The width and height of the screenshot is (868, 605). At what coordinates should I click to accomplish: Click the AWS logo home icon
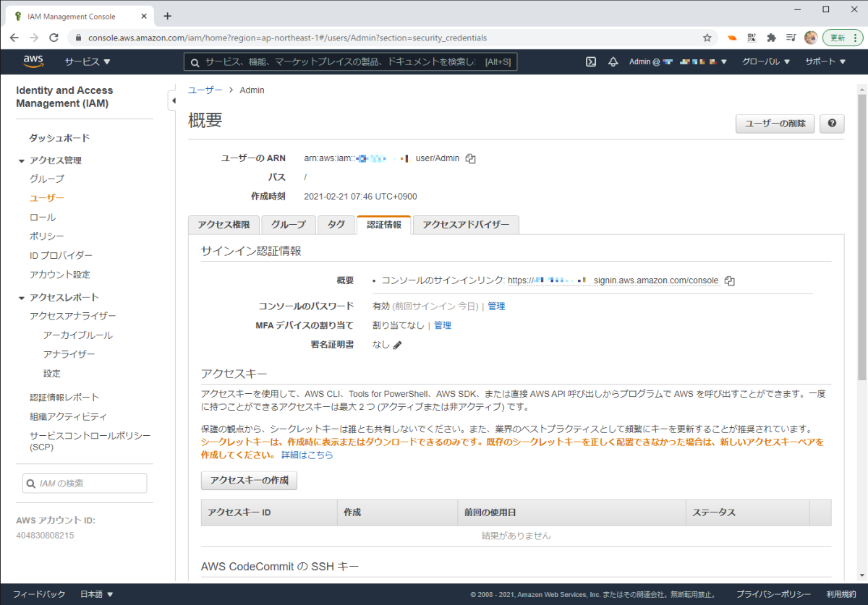[33, 61]
